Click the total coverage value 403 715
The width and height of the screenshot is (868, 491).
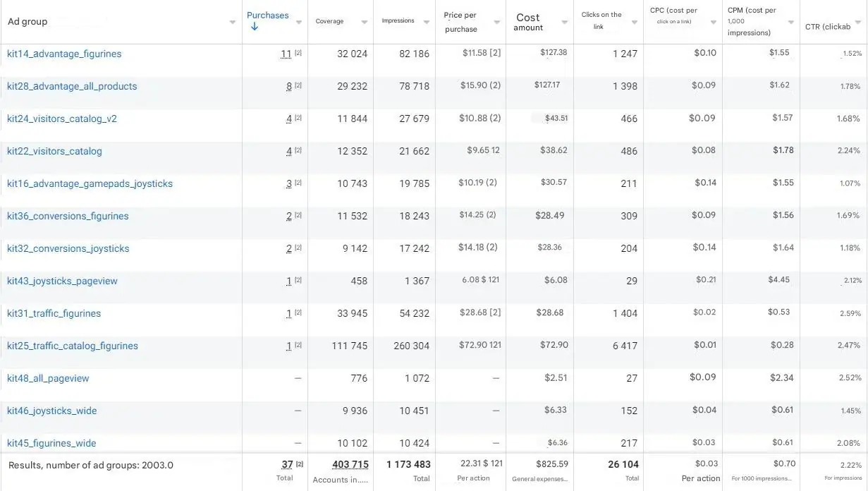pos(350,464)
